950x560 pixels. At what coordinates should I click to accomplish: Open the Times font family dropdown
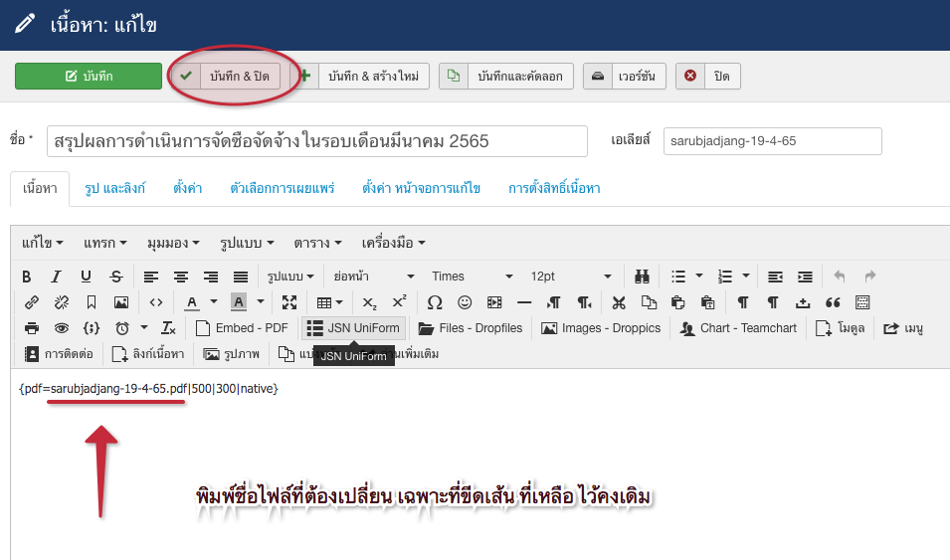click(471, 277)
